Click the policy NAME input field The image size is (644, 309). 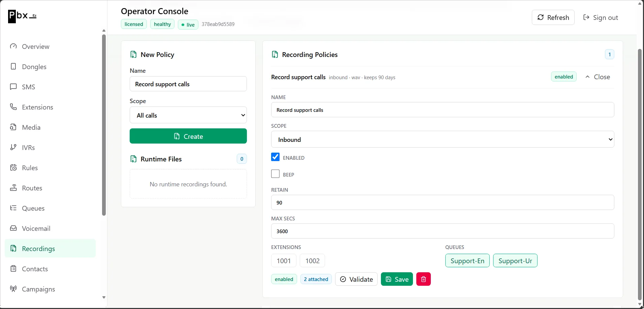pyautogui.click(x=443, y=110)
